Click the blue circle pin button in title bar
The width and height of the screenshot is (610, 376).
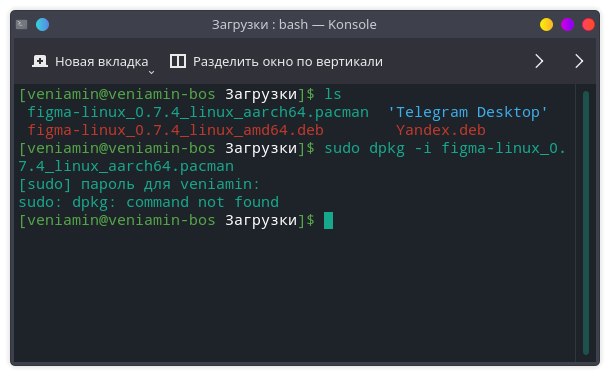click(x=42, y=24)
